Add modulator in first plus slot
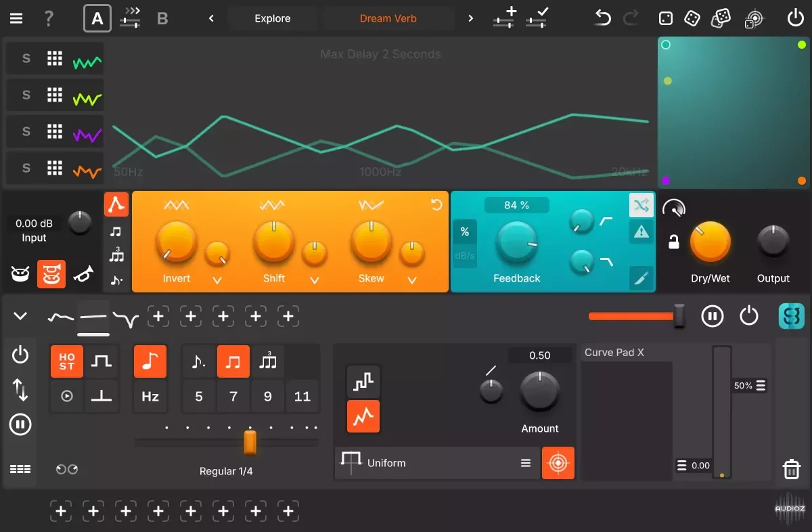This screenshot has height=532, width=812. coord(158,316)
